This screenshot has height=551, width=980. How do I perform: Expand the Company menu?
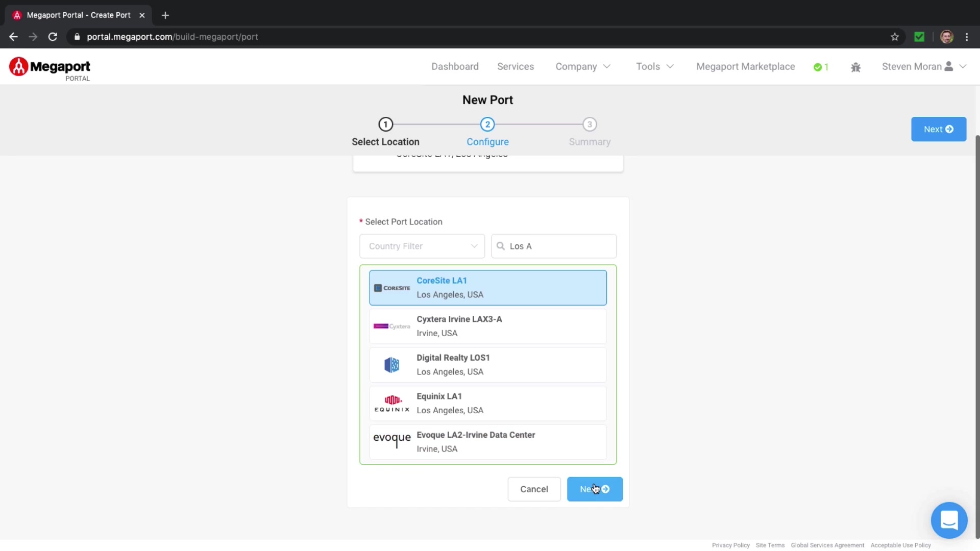click(x=583, y=67)
